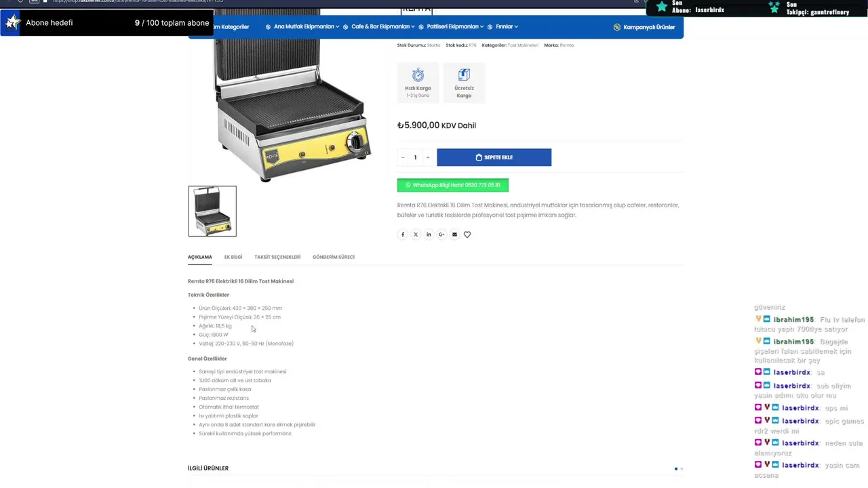Switch to EK BİLGİ tab
This screenshot has height=488, width=868.
(233, 258)
